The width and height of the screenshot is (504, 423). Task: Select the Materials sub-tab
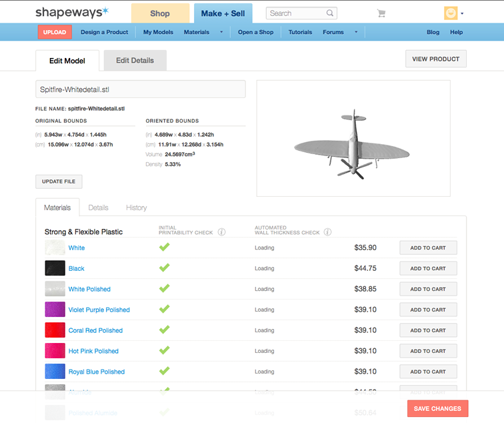coord(57,207)
